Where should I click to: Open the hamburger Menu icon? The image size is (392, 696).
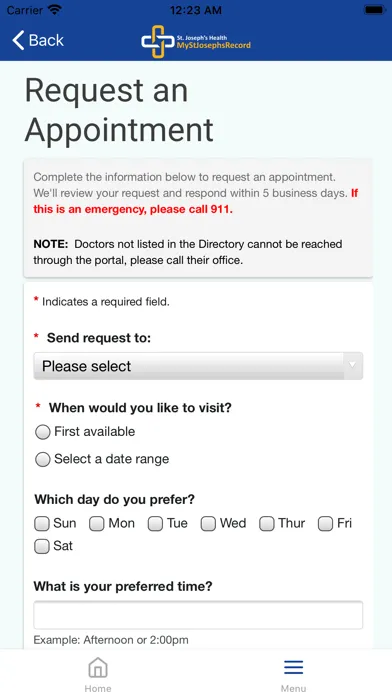coord(293,667)
